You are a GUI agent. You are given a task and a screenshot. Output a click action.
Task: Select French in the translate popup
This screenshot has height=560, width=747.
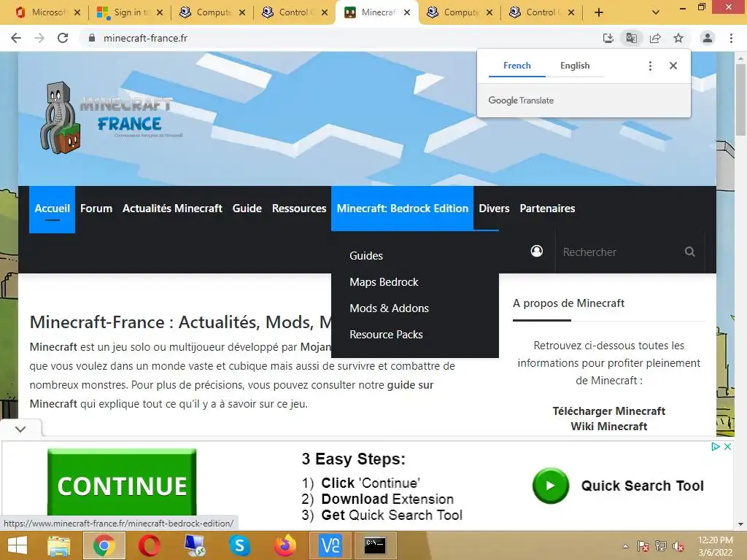(517, 66)
